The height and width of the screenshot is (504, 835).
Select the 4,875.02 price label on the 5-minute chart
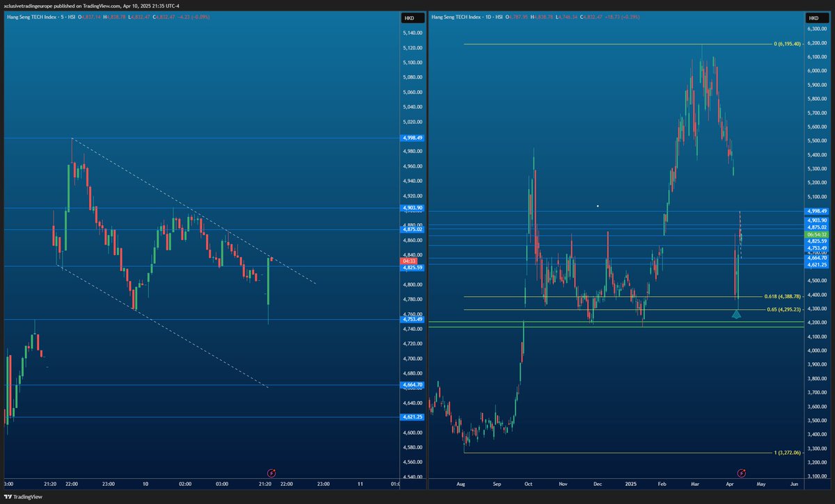413,229
